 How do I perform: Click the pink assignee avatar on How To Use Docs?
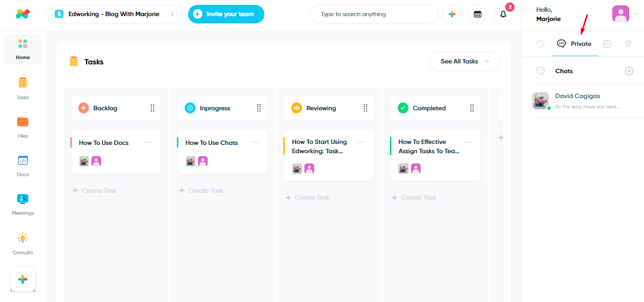coord(96,161)
